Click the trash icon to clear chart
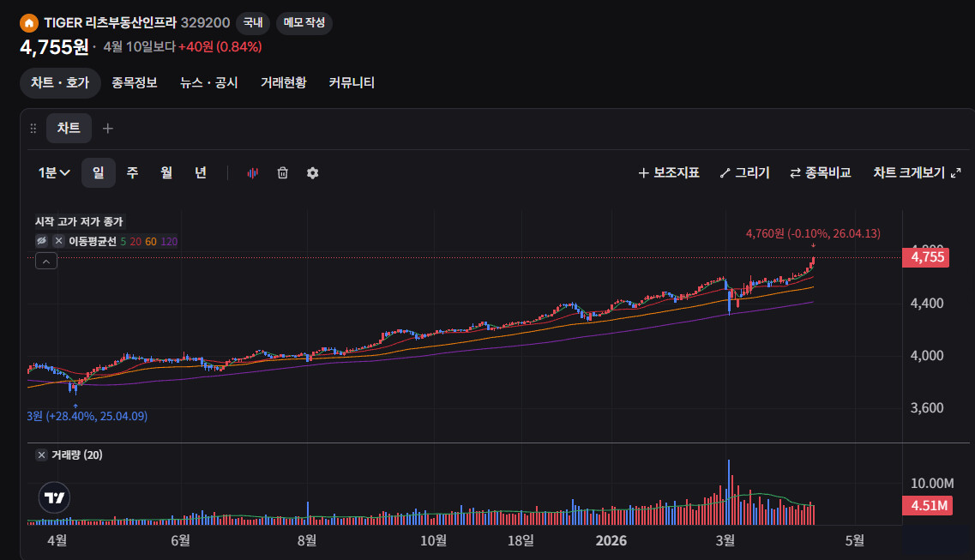This screenshot has height=560, width=975. coord(282,172)
